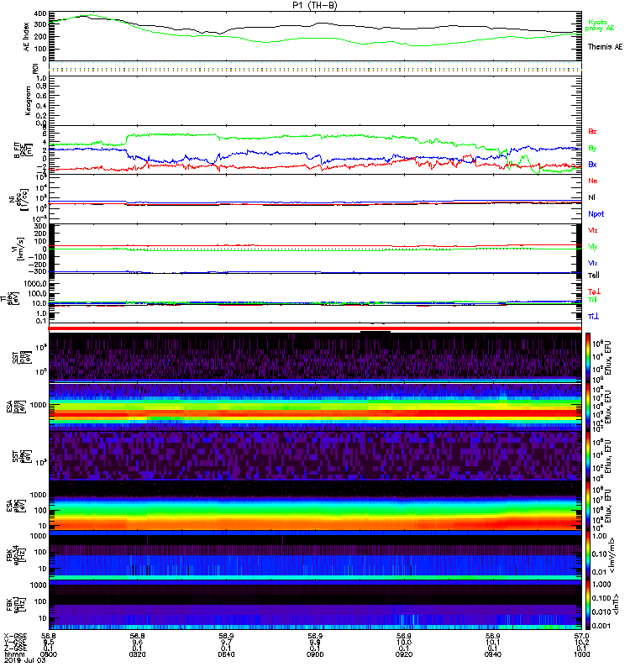Click the ESA ions spectrogram panel
Screen dimensions: 630x672
(315, 407)
